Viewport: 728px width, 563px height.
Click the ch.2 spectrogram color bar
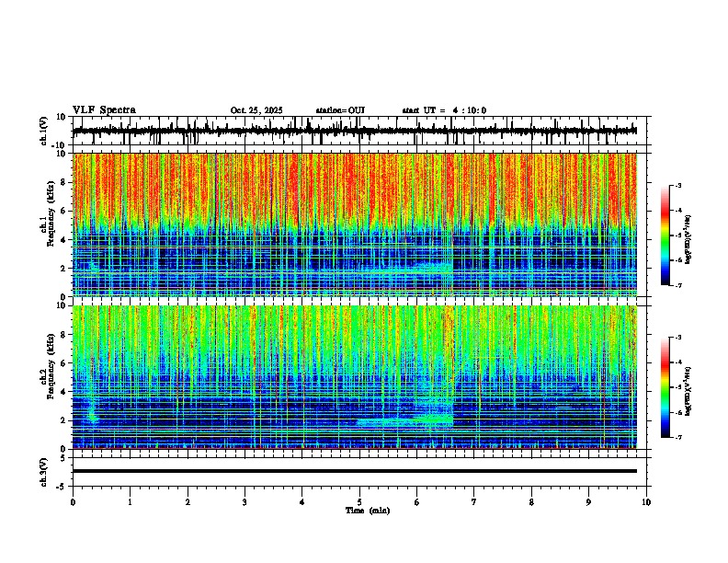point(665,387)
